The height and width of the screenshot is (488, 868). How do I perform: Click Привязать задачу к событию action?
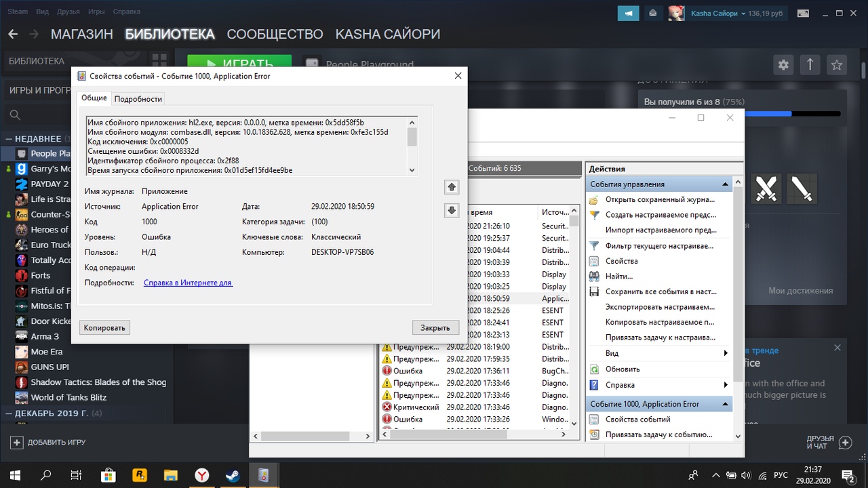(658, 434)
